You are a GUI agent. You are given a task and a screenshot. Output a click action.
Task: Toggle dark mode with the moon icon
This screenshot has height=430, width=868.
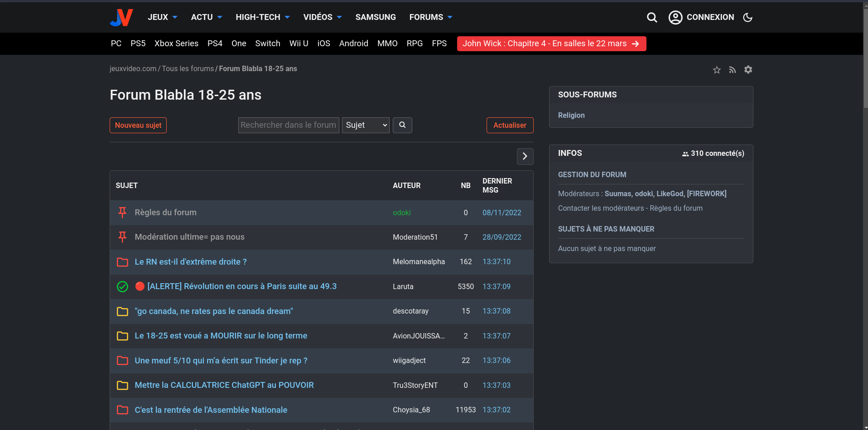[x=747, y=17]
